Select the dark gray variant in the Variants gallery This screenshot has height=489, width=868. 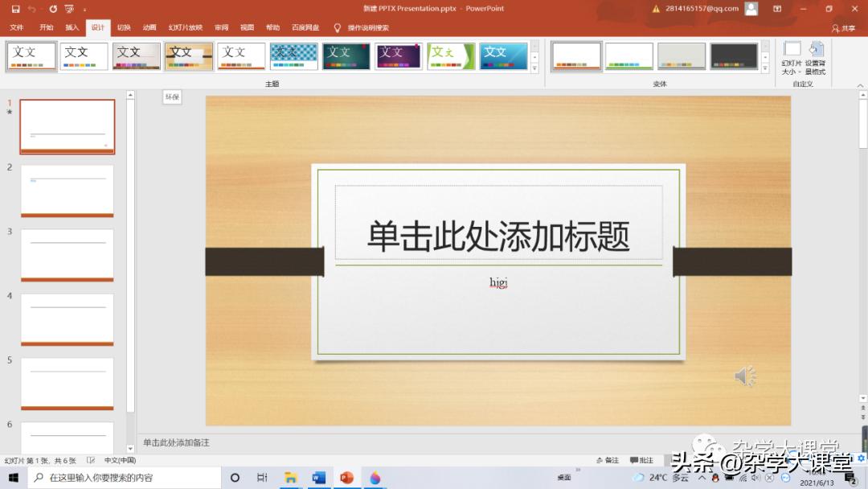(x=734, y=56)
